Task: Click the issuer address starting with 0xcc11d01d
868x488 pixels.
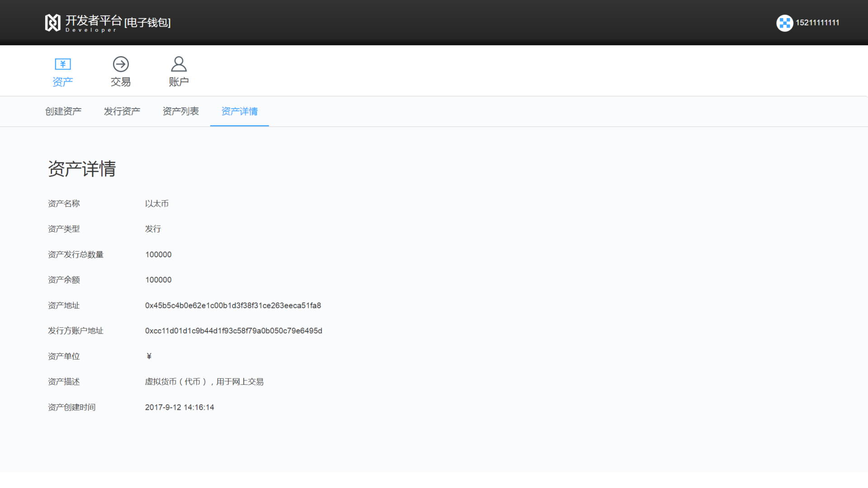Action: [x=233, y=331]
